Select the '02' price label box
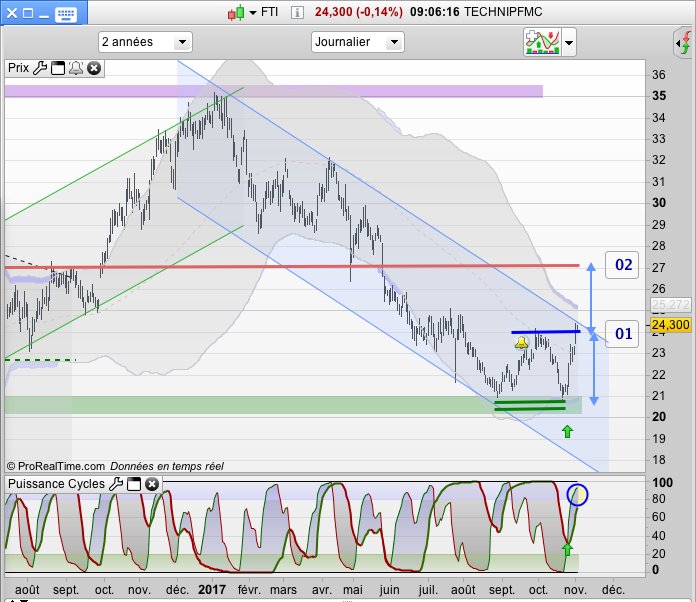 (622, 265)
